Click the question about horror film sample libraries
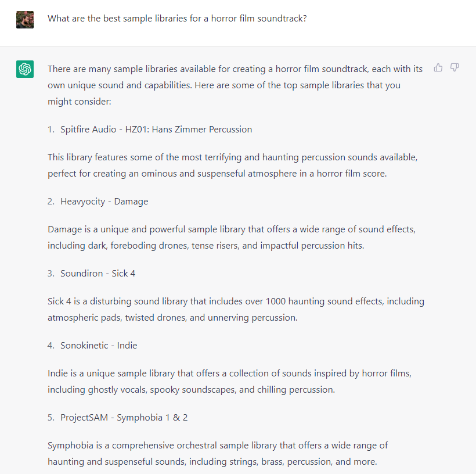The height and width of the screenshot is (474, 476). coord(177,19)
